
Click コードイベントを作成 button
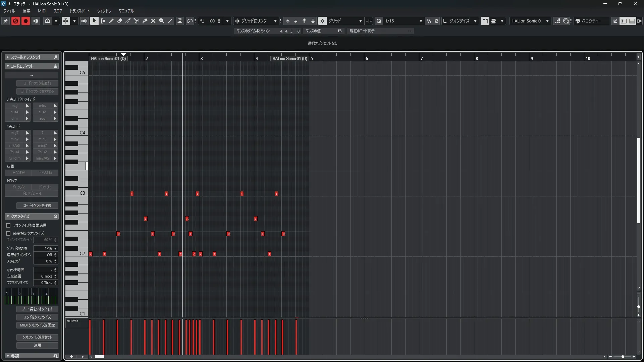tap(37, 205)
